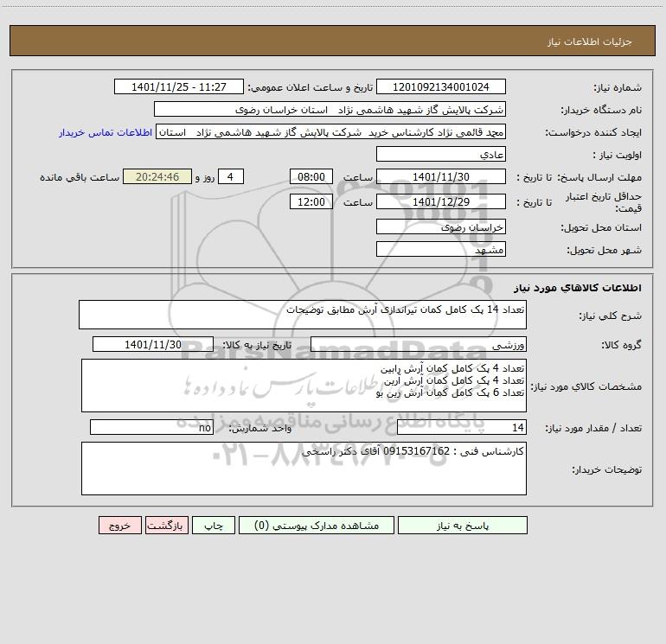Click price validity date 1401/12/29 field
The height and width of the screenshot is (644, 666).
441,201
